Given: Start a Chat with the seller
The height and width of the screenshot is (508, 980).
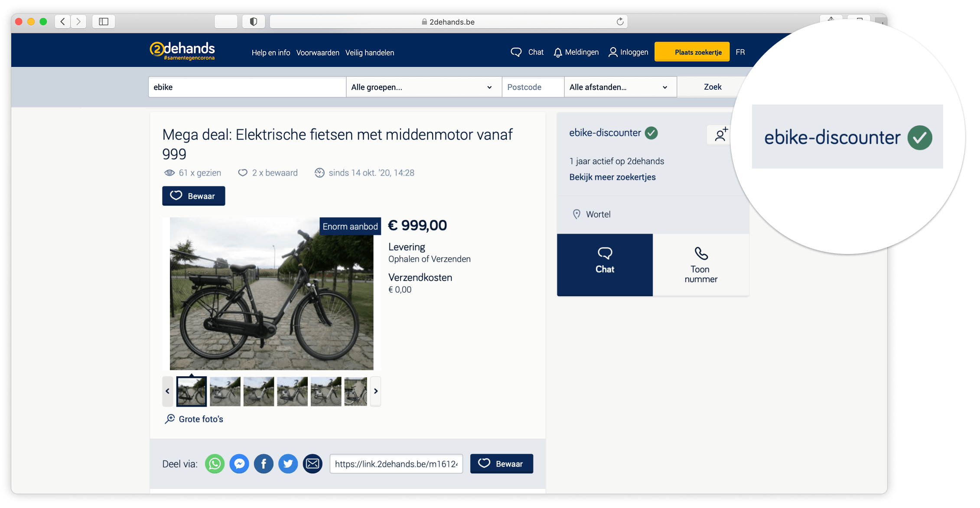Looking at the screenshot, I should 605,265.
